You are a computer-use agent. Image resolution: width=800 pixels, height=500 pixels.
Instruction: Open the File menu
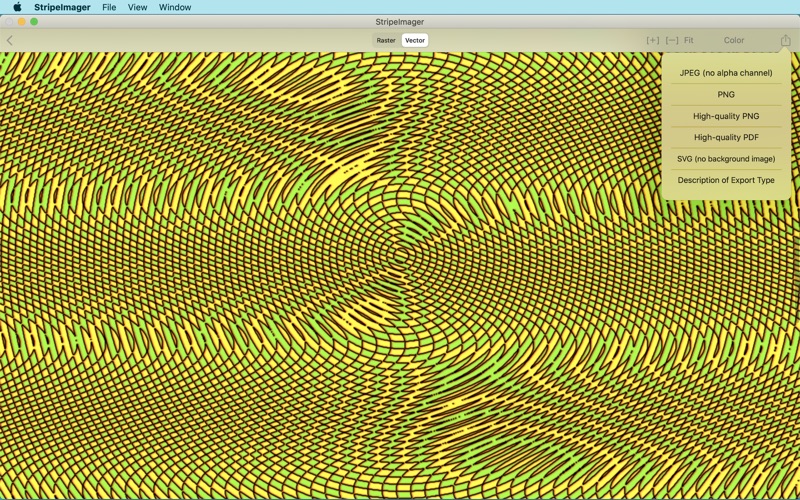109,7
